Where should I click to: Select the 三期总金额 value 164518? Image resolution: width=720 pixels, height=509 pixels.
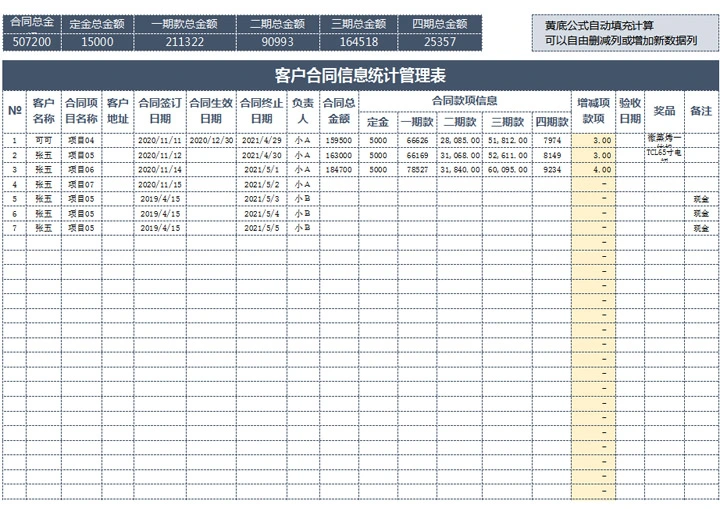[358, 42]
